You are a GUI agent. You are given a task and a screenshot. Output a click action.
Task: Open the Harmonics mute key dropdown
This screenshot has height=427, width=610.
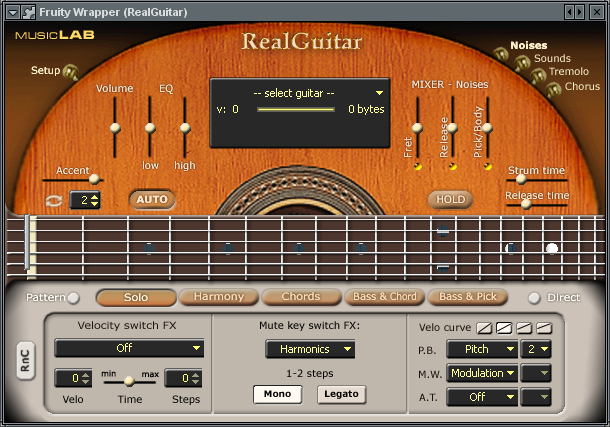coord(310,349)
